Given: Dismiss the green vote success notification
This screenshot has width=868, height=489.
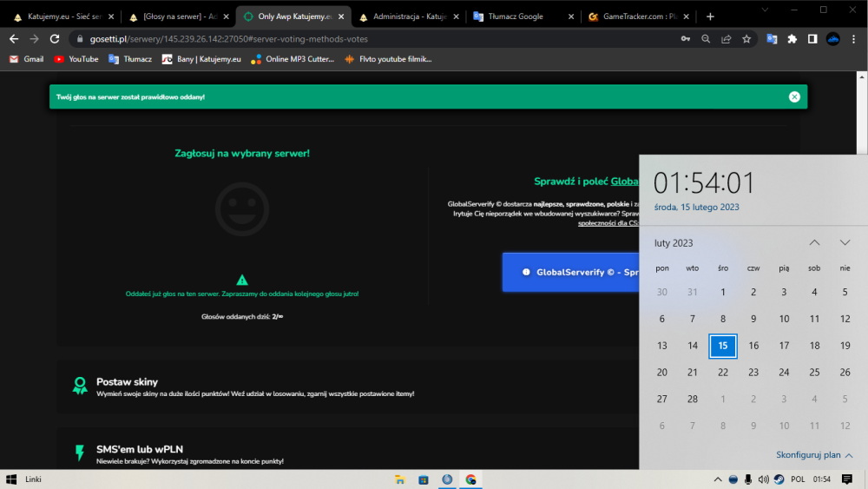Looking at the screenshot, I should pyautogui.click(x=794, y=97).
